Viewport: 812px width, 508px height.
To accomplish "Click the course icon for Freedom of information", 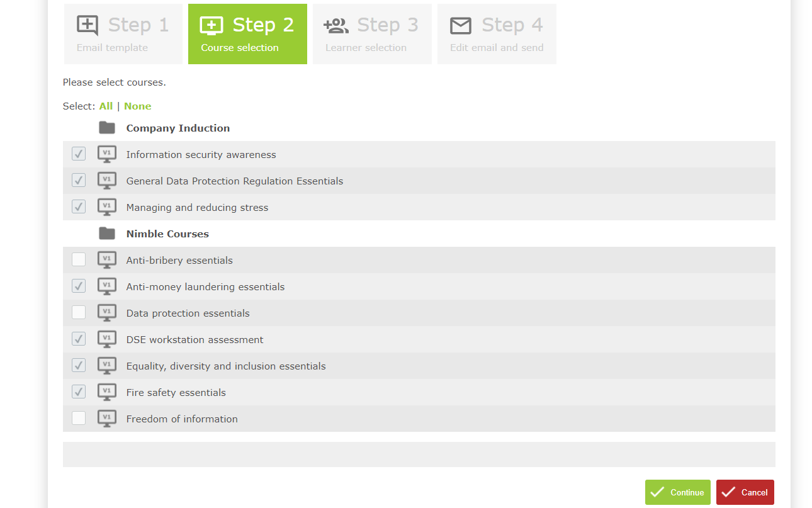I will tap(107, 419).
